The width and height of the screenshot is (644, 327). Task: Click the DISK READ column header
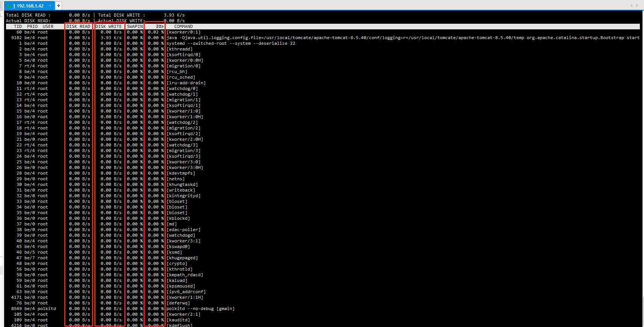(78, 26)
